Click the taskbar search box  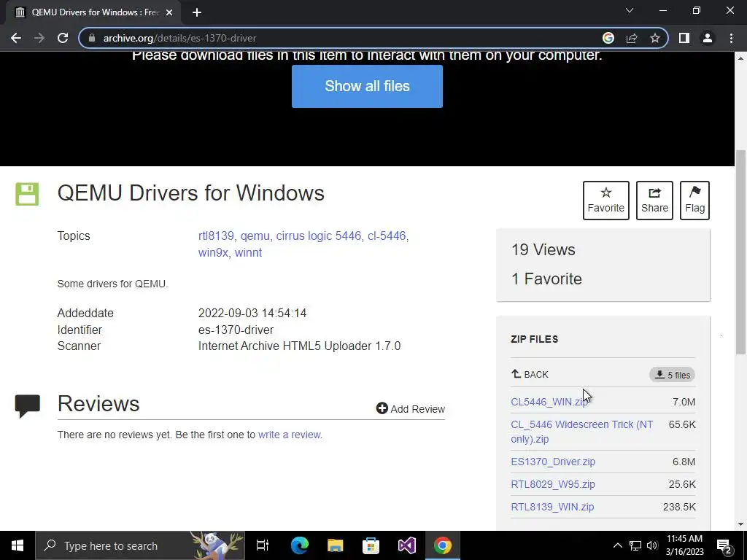click(140, 545)
